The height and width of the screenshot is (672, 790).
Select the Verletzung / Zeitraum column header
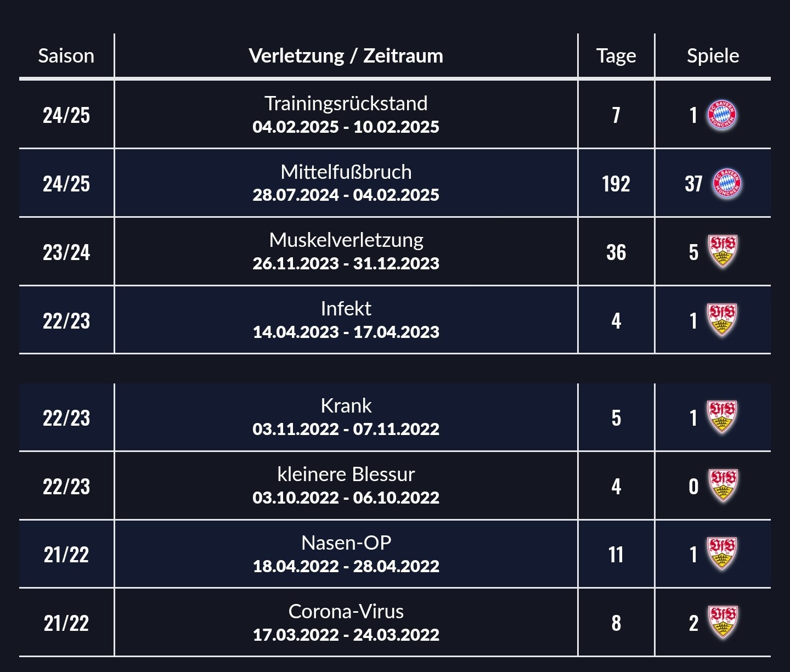(x=346, y=55)
